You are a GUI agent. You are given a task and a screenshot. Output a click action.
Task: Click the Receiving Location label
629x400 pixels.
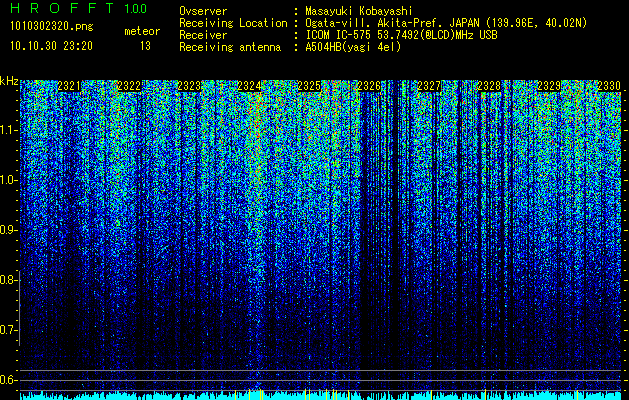click(233, 23)
